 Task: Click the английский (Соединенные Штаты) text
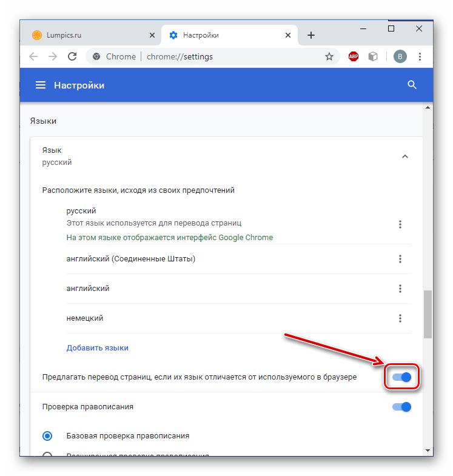[x=131, y=259]
